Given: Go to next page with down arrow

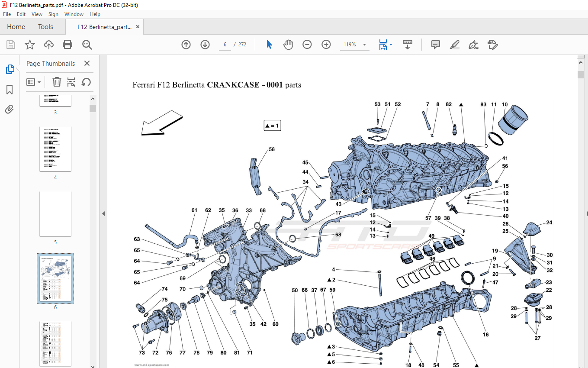Looking at the screenshot, I should [x=205, y=45].
